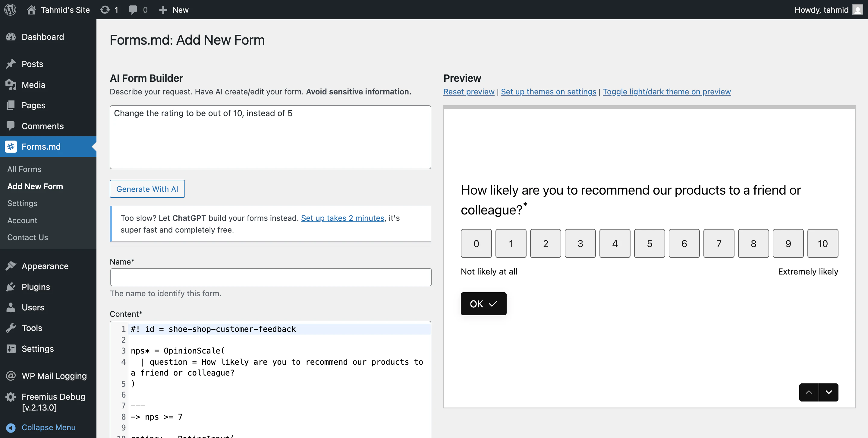The image size is (868, 438).
Task: Open the user avatar next to Howdy, tahmid
Action: click(x=857, y=10)
